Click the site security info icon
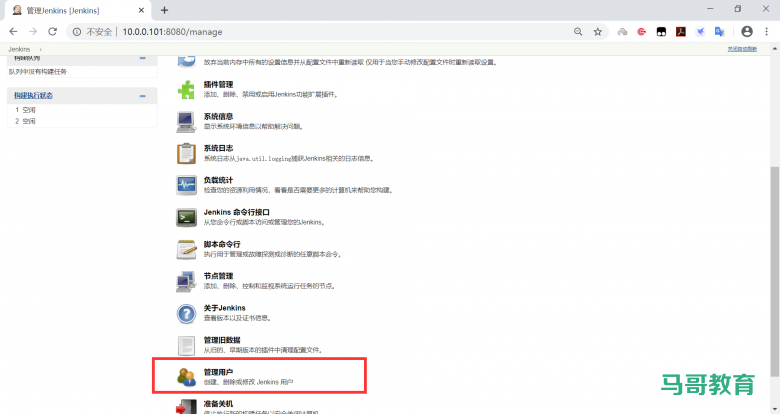This screenshot has height=414, width=780. pyautogui.click(x=77, y=32)
